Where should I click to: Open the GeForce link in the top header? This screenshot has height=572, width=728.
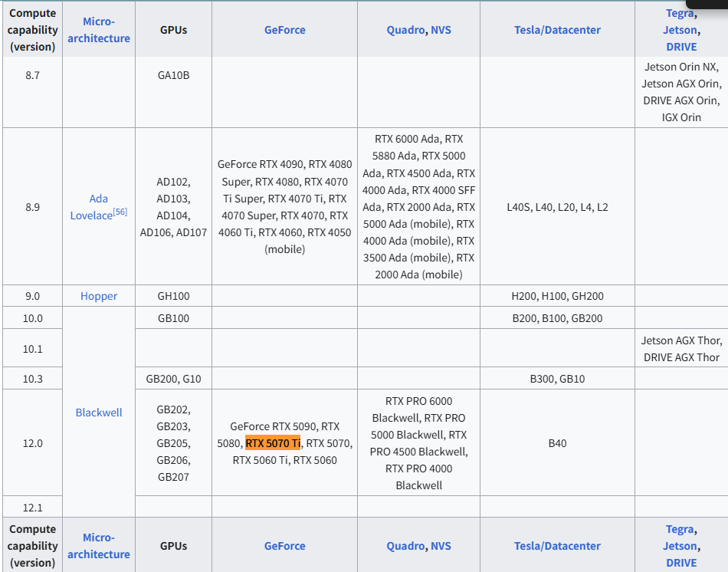coord(284,30)
